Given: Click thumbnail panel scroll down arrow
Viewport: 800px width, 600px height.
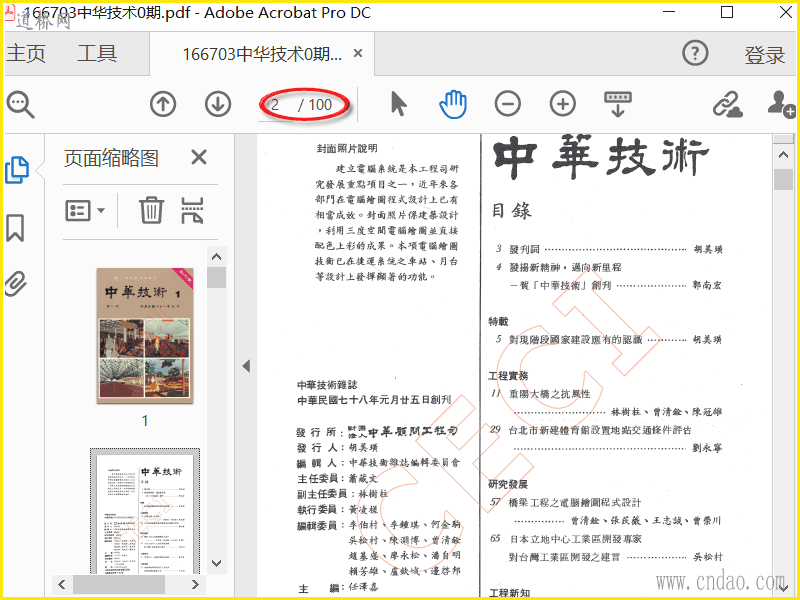Looking at the screenshot, I should click(x=216, y=563).
